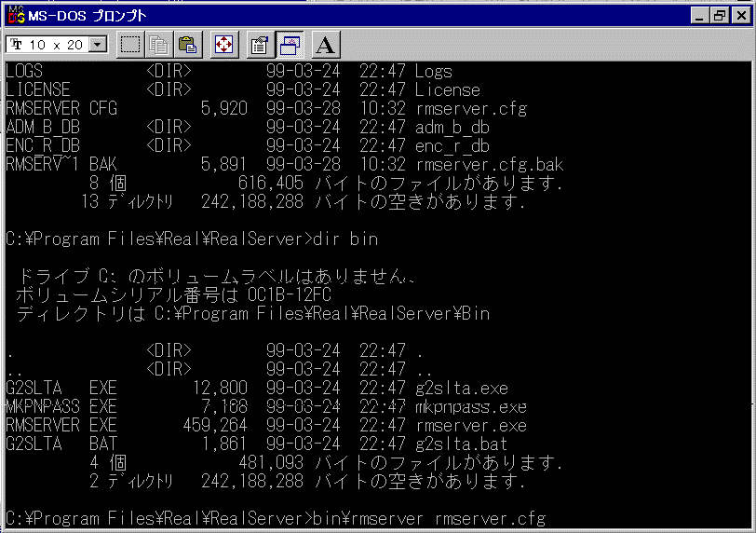Click the Mark selection toolbar icon
Image resolution: width=756 pixels, height=533 pixels.
pyautogui.click(x=130, y=45)
